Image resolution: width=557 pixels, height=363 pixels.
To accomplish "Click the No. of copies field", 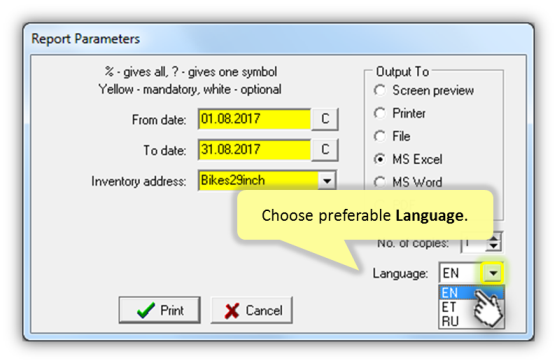I will pyautogui.click(x=474, y=243).
